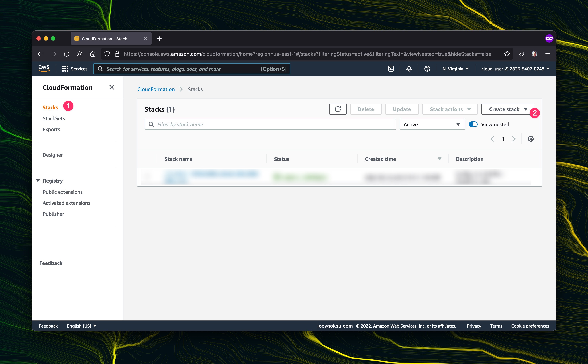Open the Designer link
The height and width of the screenshot is (364, 588).
[53, 155]
